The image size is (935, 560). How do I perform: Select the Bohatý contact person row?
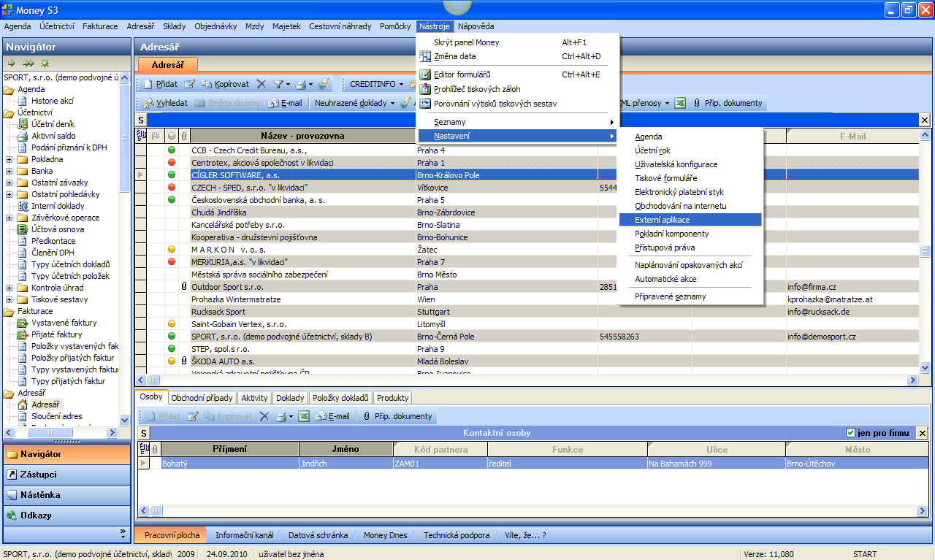533,463
